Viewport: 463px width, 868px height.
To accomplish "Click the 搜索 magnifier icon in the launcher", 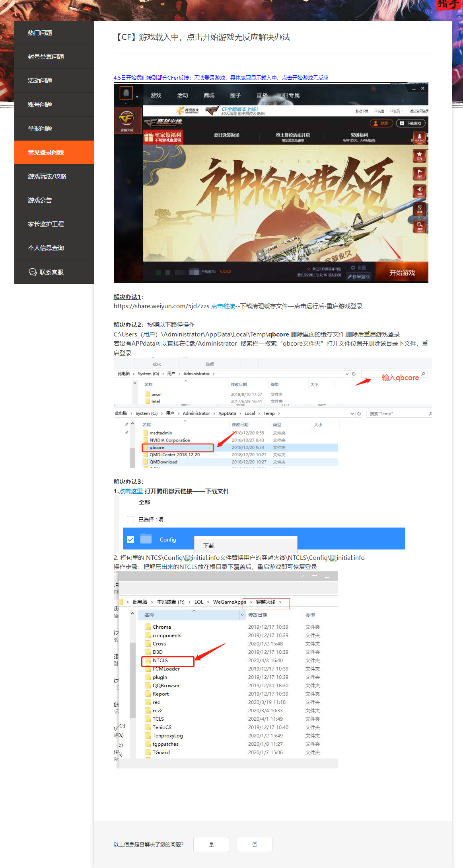I will coord(419,226).
